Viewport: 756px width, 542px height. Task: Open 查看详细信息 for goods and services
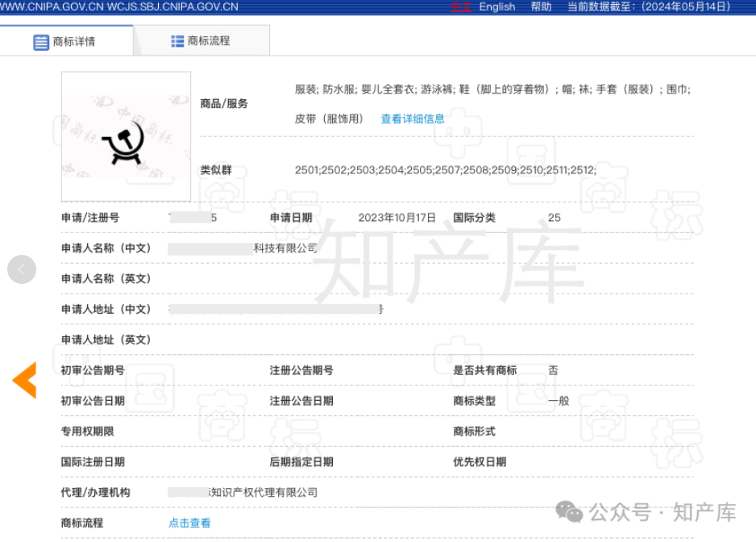(413, 119)
